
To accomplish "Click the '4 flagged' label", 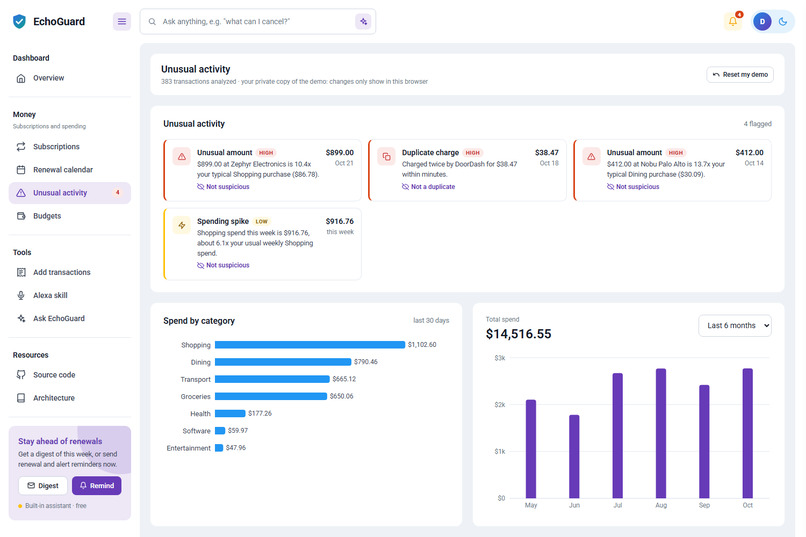I will click(757, 124).
